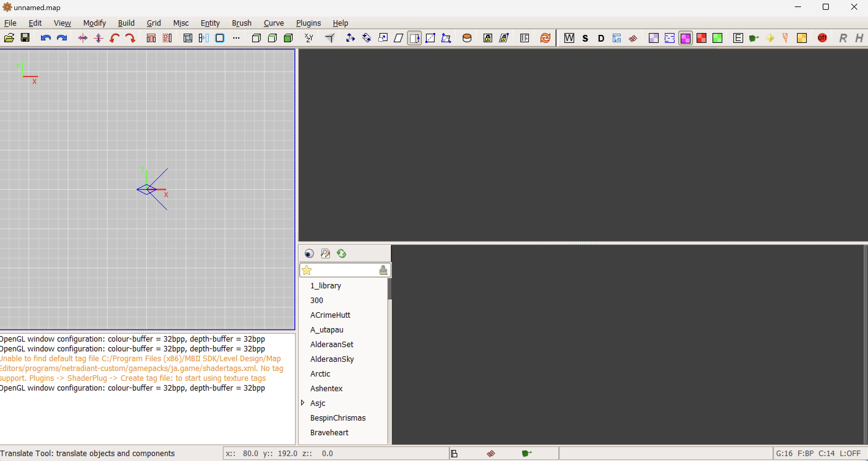Click the blue Undo arrow
This screenshot has width=868, height=461.
pyautogui.click(x=46, y=38)
